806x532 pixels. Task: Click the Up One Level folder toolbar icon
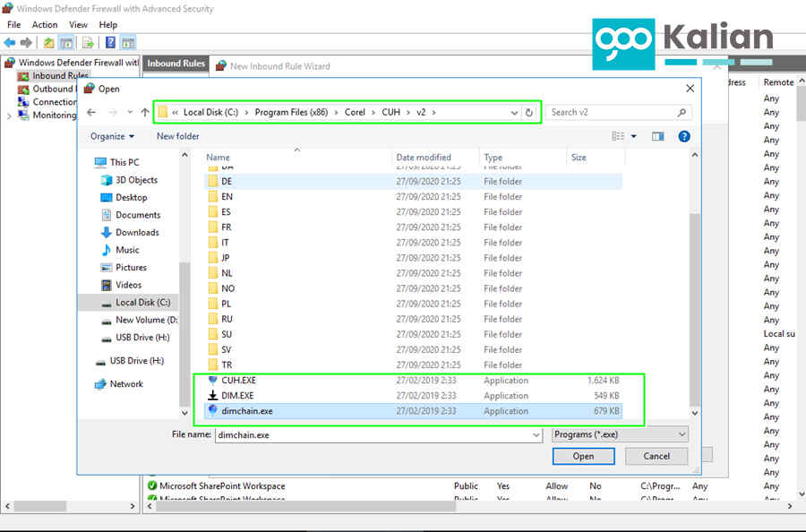[49, 43]
